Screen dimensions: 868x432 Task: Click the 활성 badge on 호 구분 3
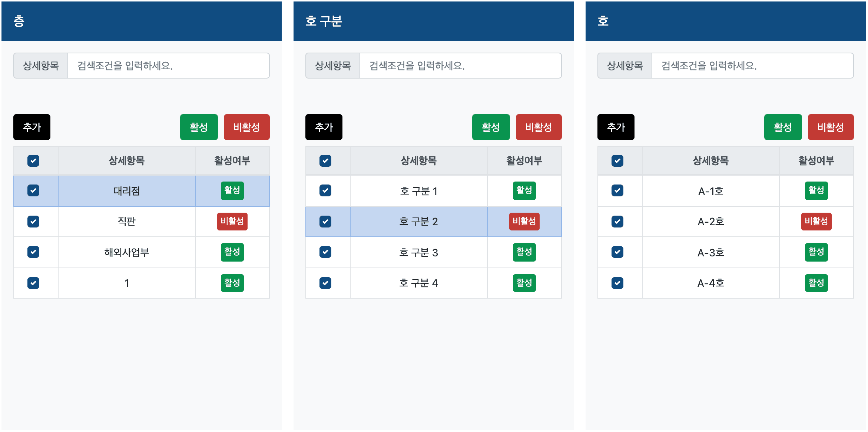coord(524,252)
